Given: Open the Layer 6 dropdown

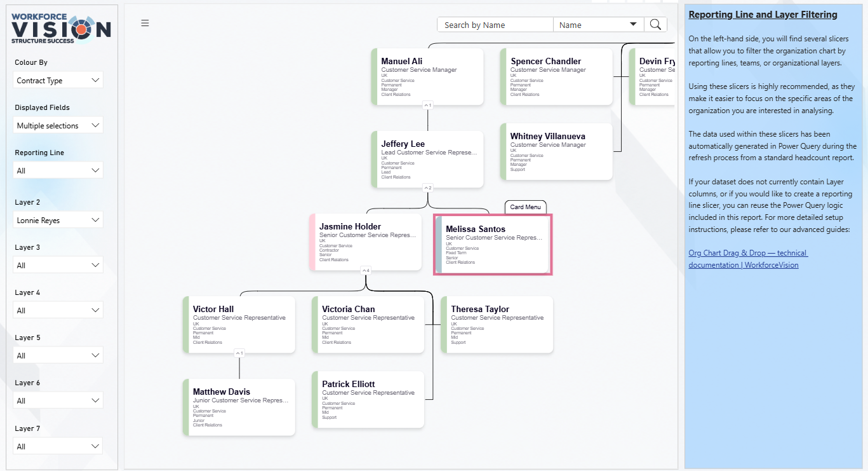Looking at the screenshot, I should point(58,400).
